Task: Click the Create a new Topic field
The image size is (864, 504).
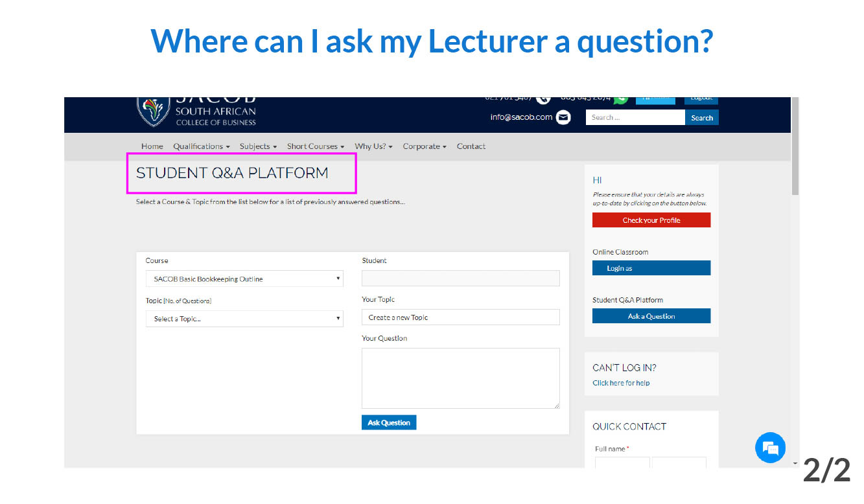Action: click(x=461, y=317)
